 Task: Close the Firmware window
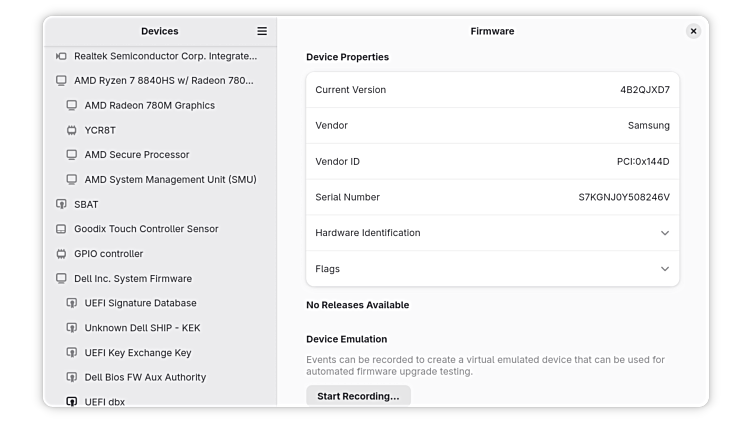(x=693, y=31)
